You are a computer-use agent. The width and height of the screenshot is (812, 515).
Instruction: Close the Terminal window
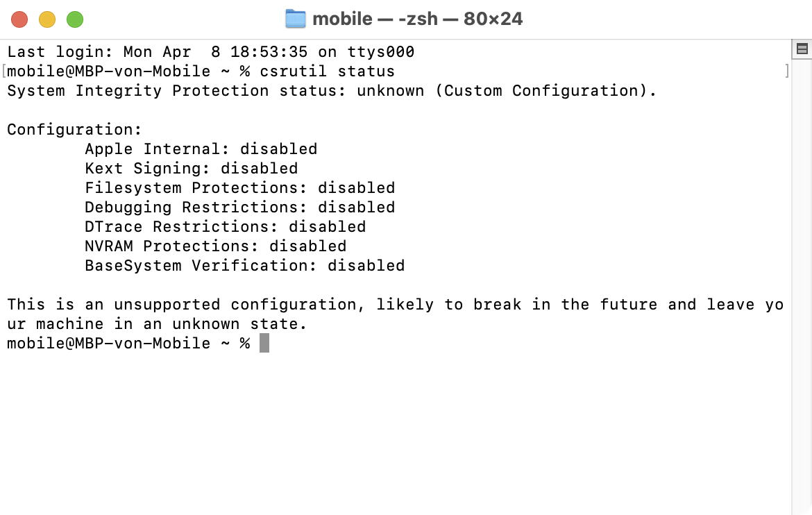[19, 19]
